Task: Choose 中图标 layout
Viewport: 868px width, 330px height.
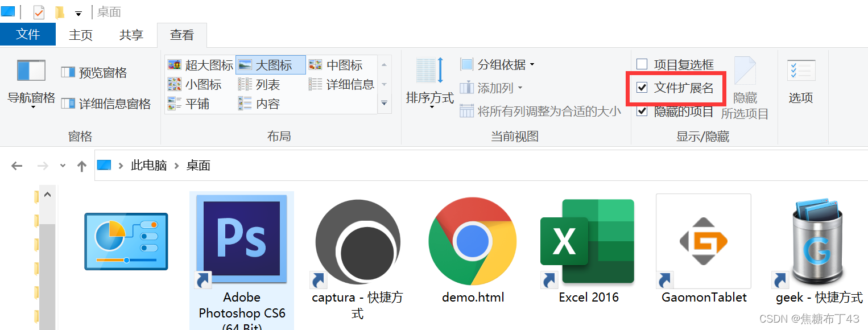Action: (x=336, y=65)
